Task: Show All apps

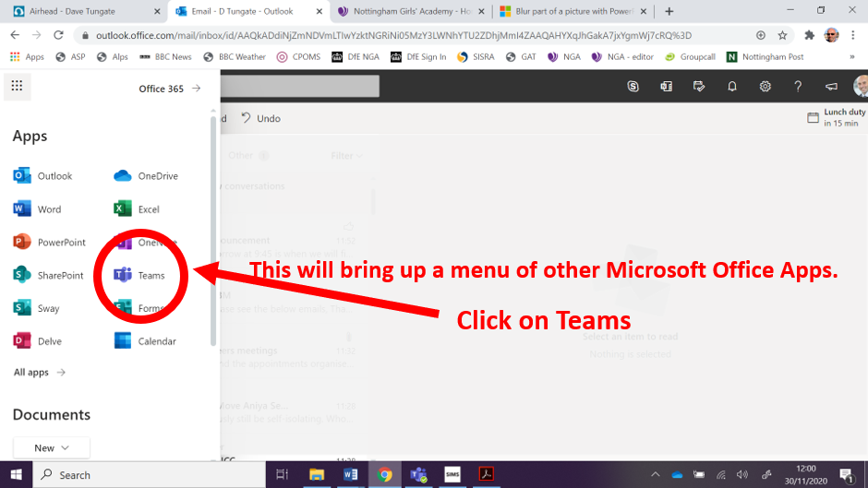Action: pyautogui.click(x=40, y=373)
